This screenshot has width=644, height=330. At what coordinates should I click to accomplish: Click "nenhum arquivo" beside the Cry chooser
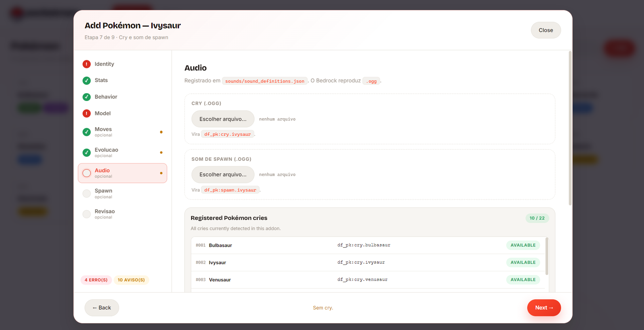277,119
